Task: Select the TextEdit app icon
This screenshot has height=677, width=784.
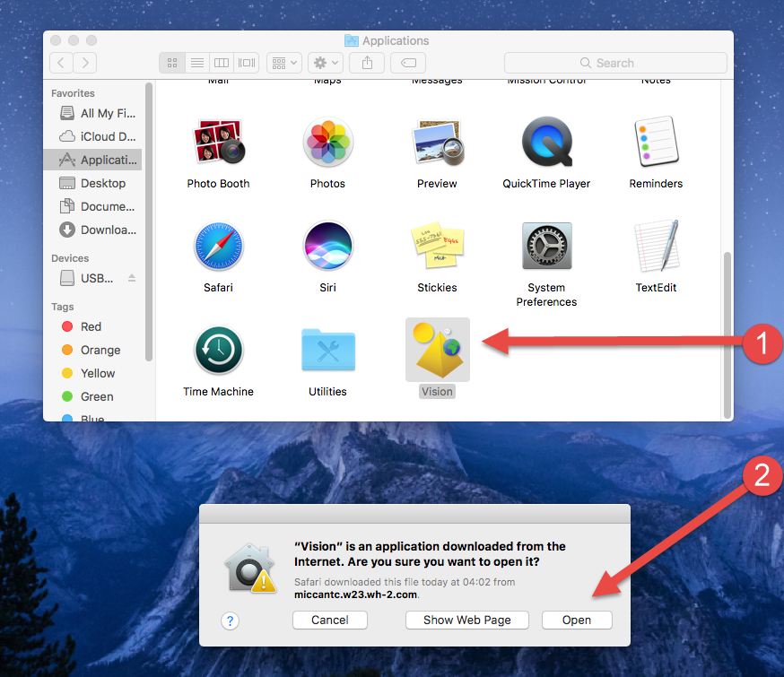Action: pyautogui.click(x=656, y=246)
